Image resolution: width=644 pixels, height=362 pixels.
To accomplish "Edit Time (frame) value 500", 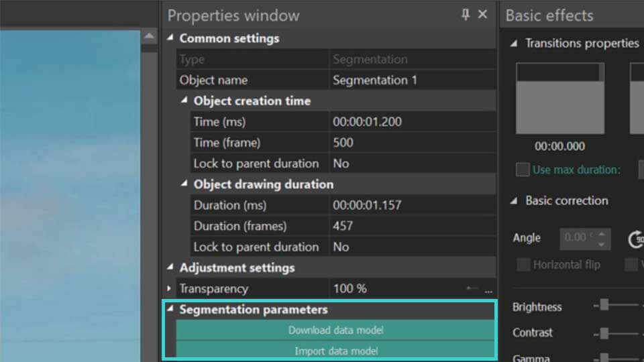I will [413, 143].
